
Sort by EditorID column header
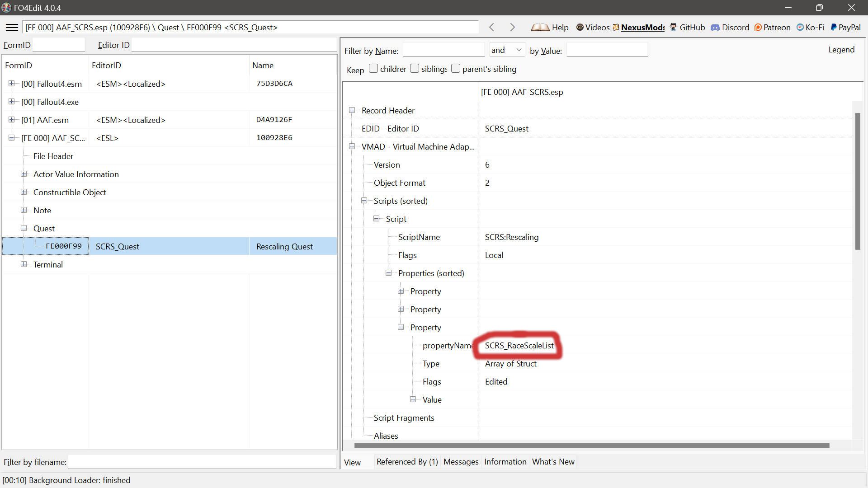coord(169,65)
